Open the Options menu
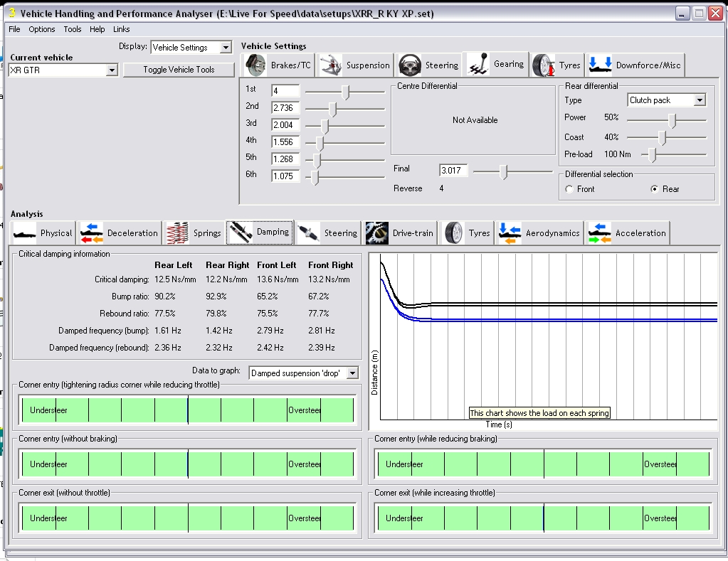Image resolution: width=728 pixels, height=561 pixels. pyautogui.click(x=42, y=29)
